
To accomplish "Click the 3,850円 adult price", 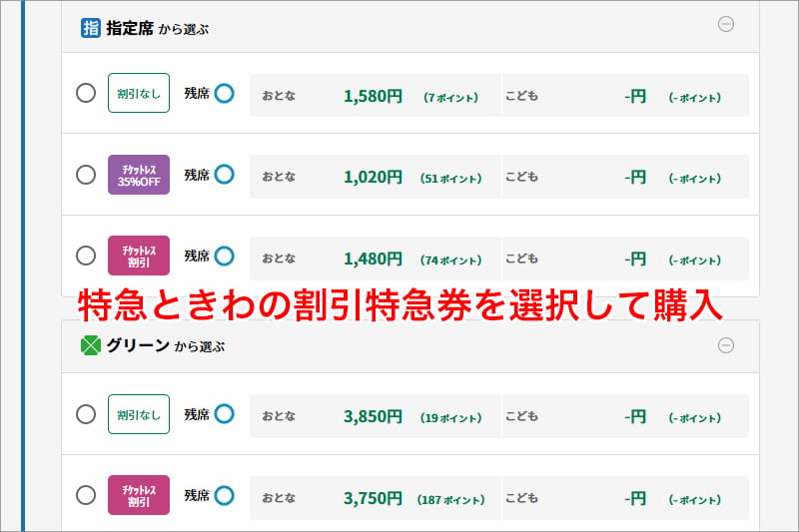I will point(373,417).
